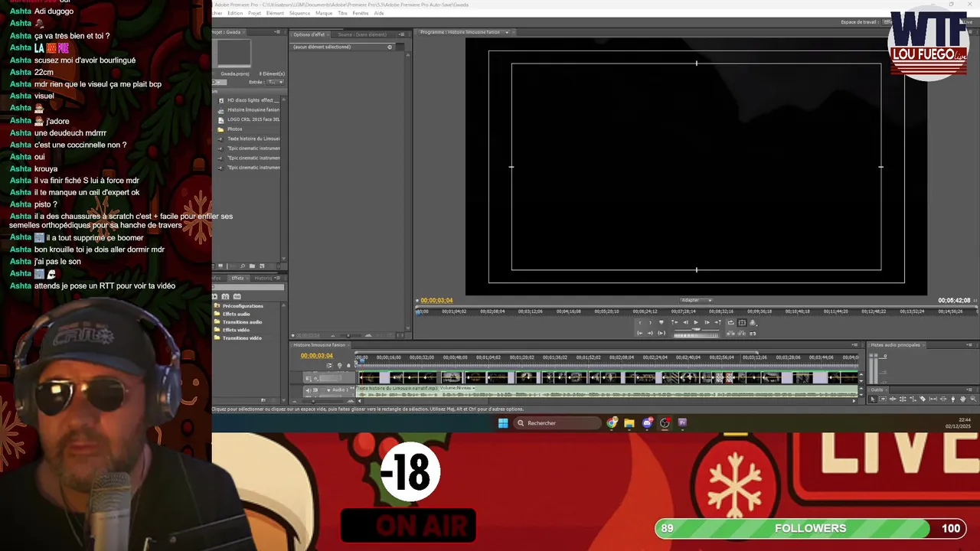This screenshot has height=551, width=980.
Task: Expand the Audio 1 track
Action: (328, 390)
